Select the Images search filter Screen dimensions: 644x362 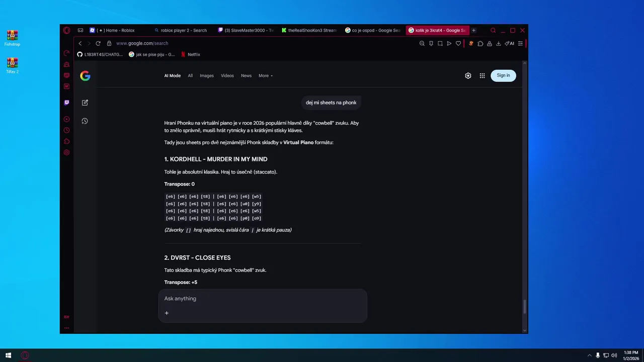207,75
